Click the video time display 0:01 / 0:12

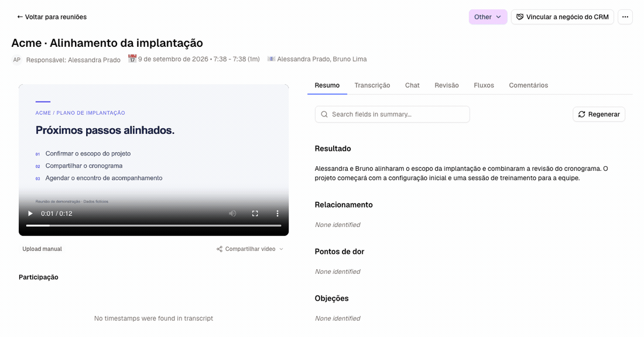coord(57,214)
